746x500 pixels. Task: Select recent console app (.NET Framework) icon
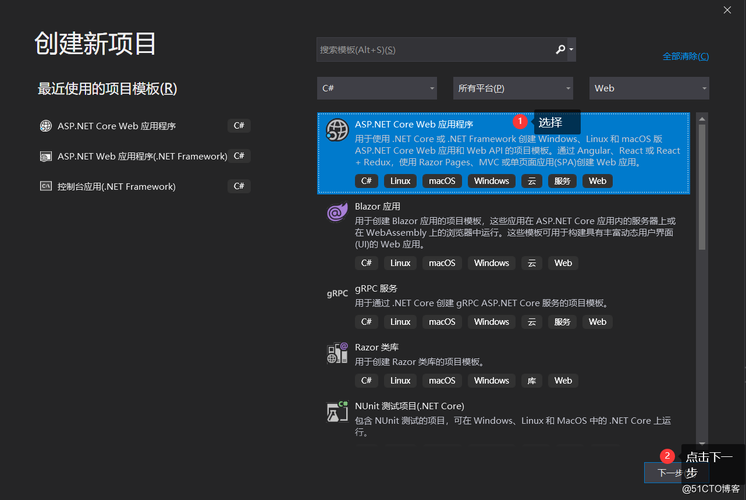click(x=46, y=186)
